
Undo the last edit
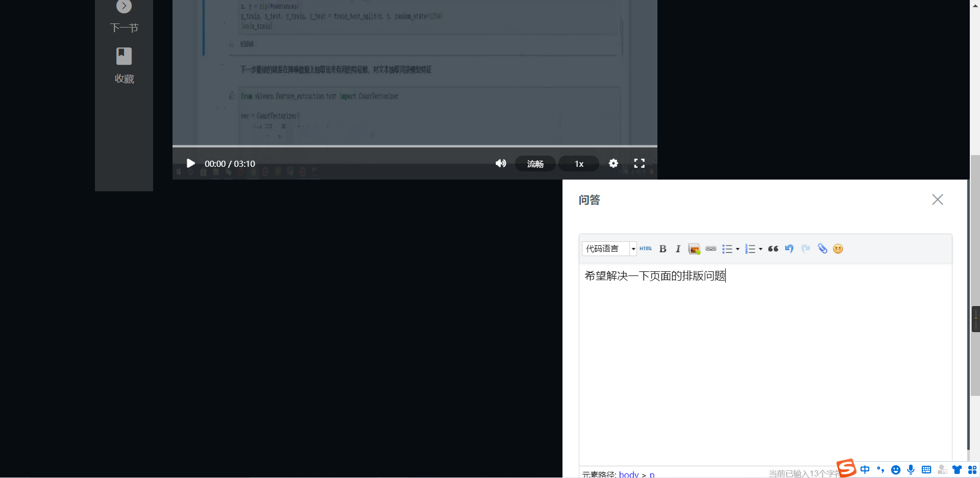[x=789, y=248]
